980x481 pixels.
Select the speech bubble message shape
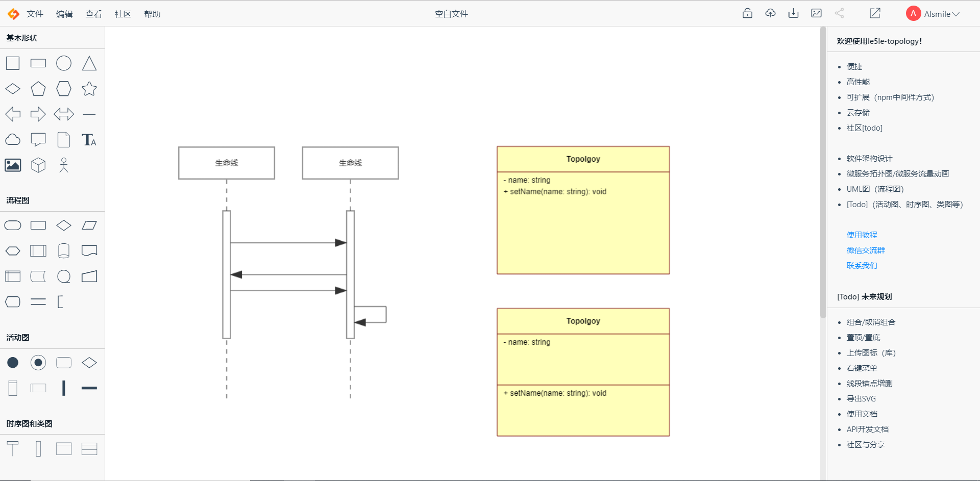tap(38, 140)
